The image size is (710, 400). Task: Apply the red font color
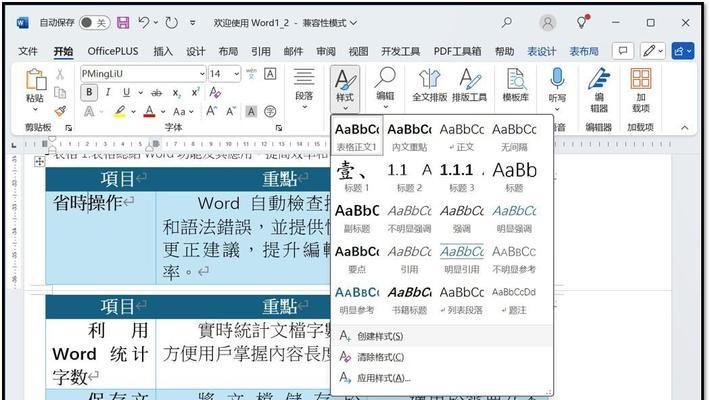click(149, 111)
